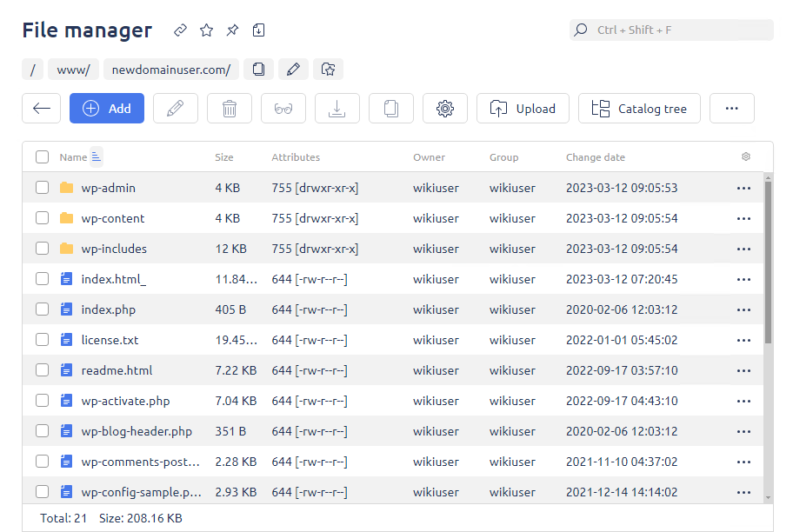Pin the File manager page
This screenshot has height=532, width=793.
click(x=232, y=30)
